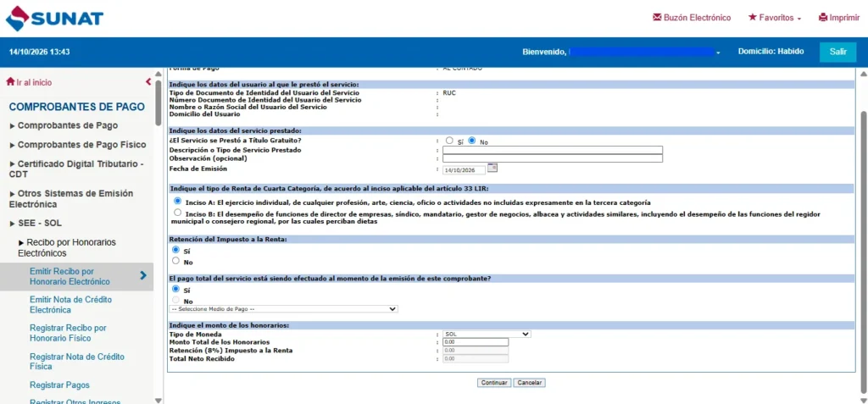Open the Bienvenido user dropdown arrow
Viewport: 868px width, 404px height.
(718, 53)
